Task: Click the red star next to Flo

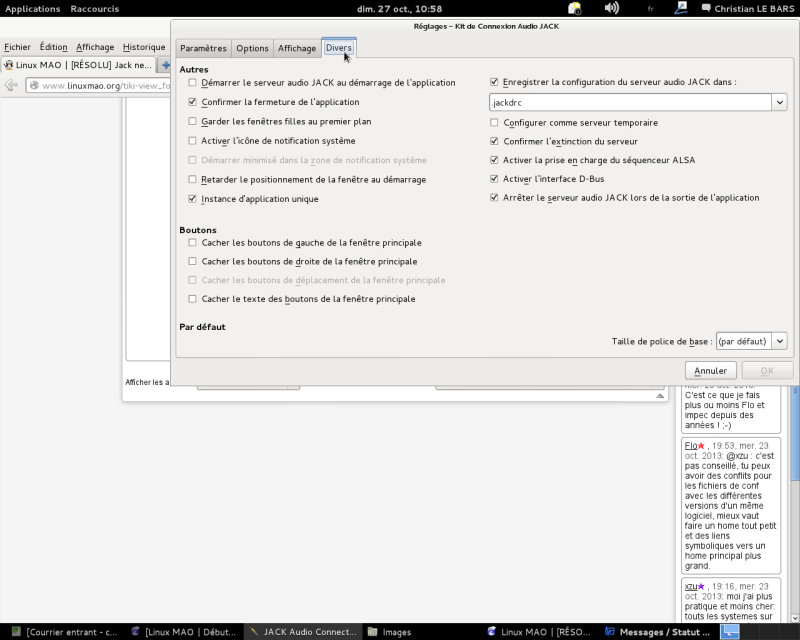Action: point(701,446)
